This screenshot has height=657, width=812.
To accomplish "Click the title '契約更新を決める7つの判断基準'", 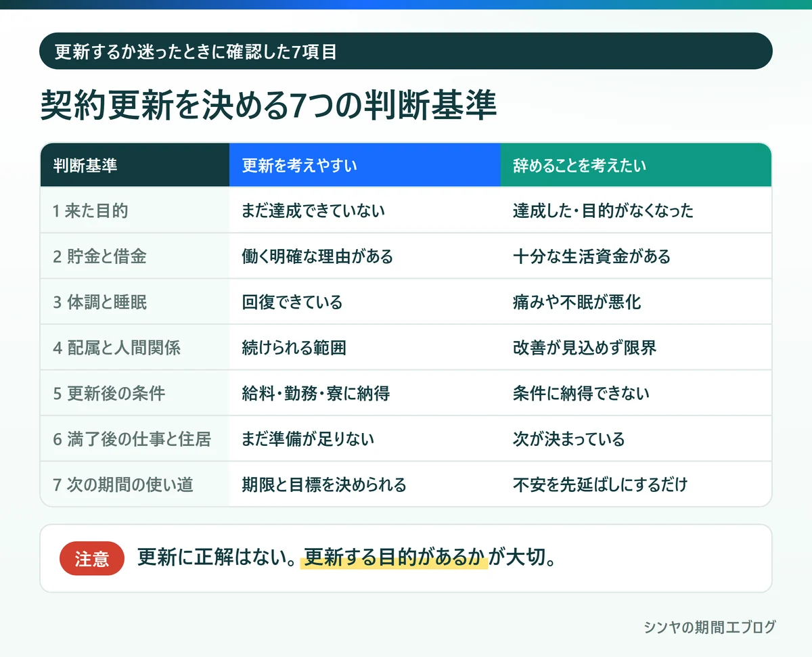I will tap(269, 105).
